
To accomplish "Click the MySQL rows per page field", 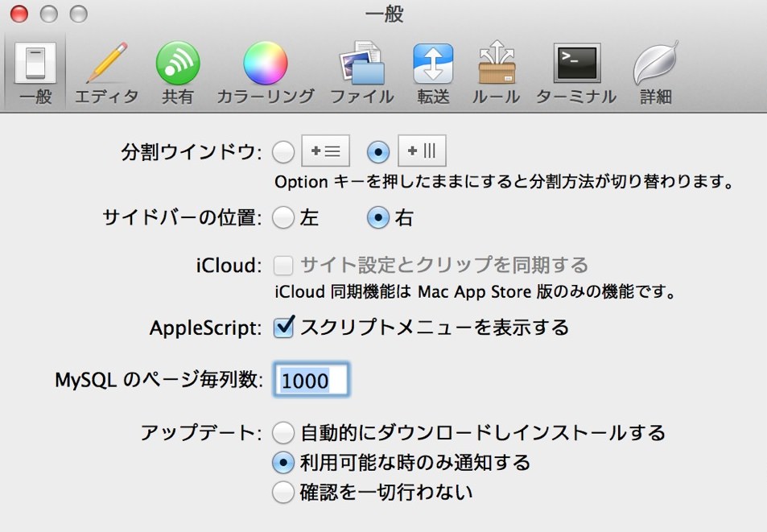I will click(x=311, y=380).
